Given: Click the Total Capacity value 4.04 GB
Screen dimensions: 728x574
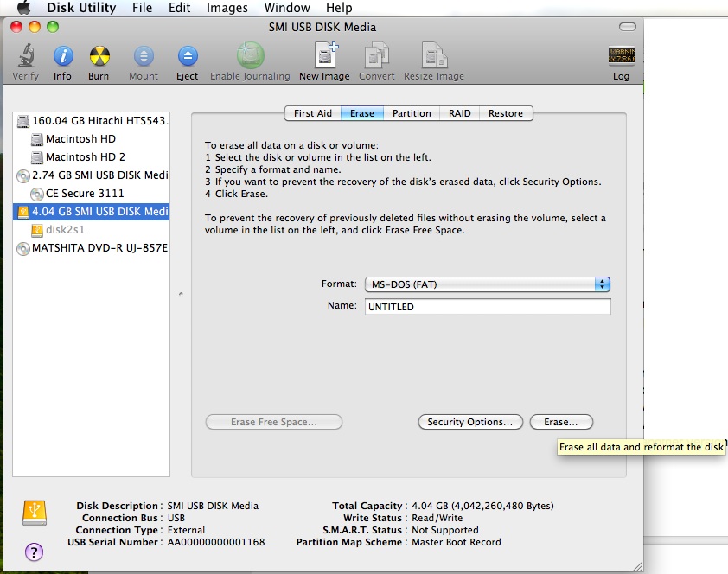Looking at the screenshot, I should [x=482, y=506].
